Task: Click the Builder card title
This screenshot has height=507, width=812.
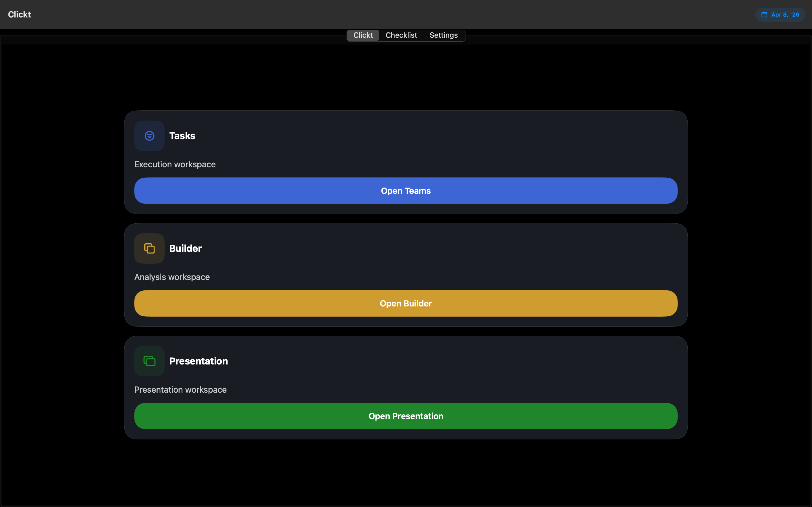Action: point(185,248)
